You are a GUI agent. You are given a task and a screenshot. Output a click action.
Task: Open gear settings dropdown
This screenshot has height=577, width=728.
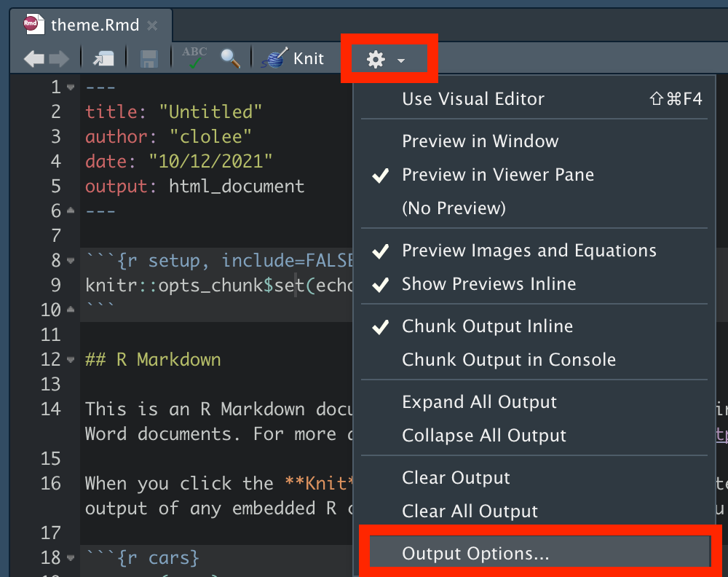(x=387, y=60)
